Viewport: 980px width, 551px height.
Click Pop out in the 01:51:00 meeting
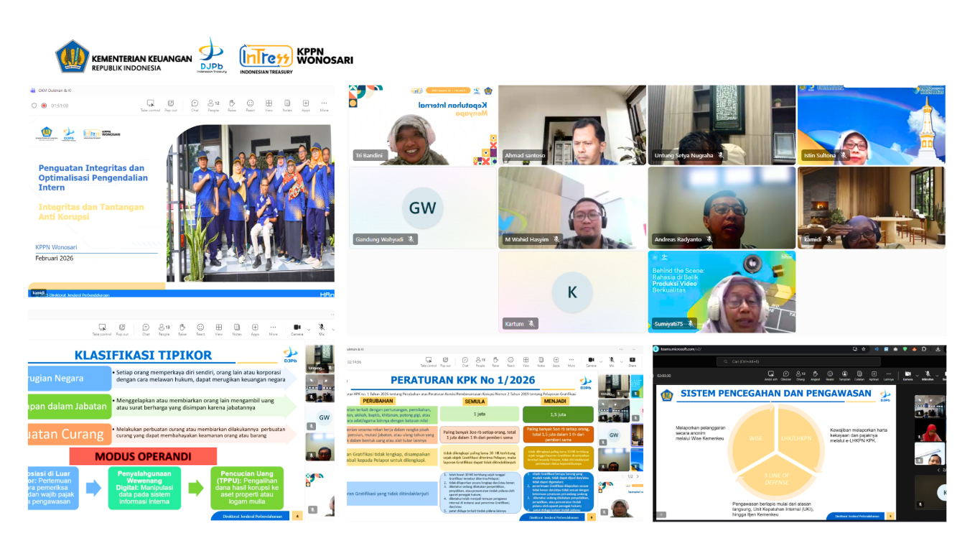(171, 105)
